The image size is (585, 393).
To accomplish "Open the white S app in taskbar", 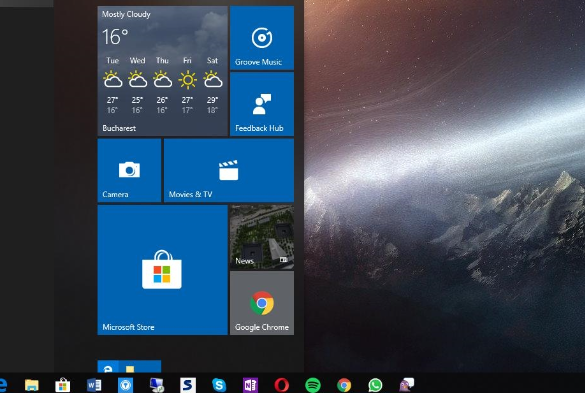I will click(188, 385).
